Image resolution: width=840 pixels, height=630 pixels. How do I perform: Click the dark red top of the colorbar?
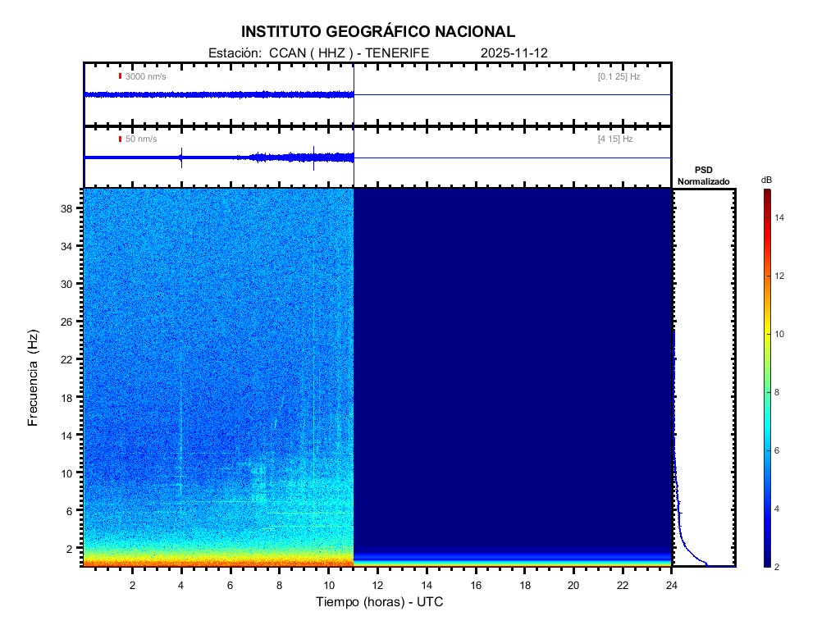tap(766, 192)
